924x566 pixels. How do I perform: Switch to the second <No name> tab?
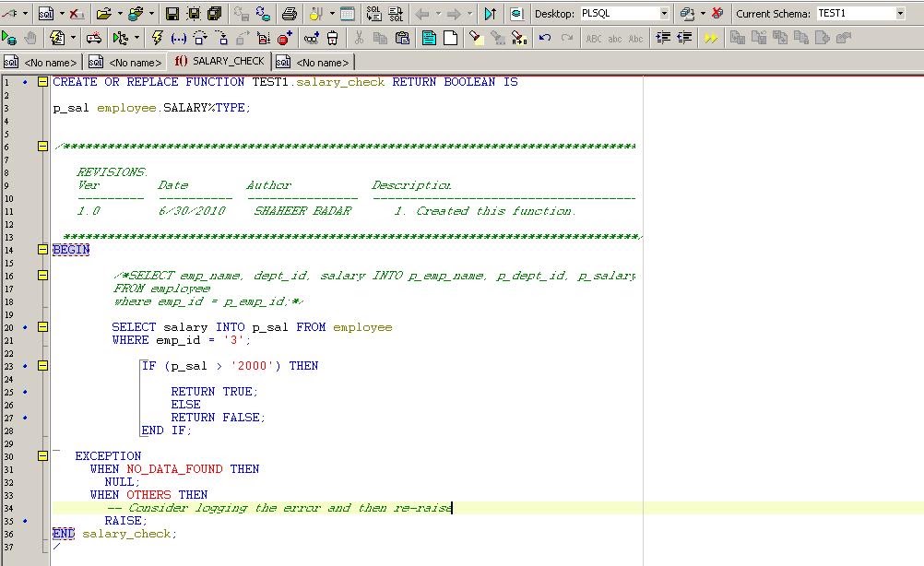(x=125, y=62)
